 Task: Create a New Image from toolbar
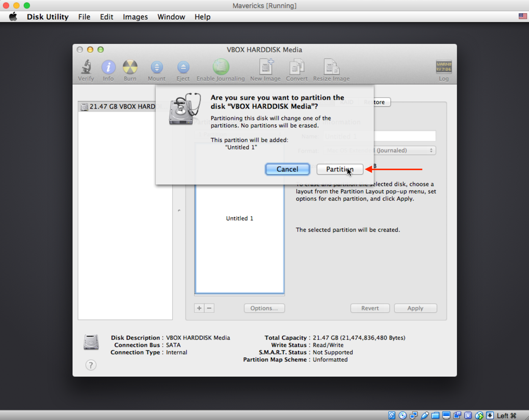(x=266, y=68)
